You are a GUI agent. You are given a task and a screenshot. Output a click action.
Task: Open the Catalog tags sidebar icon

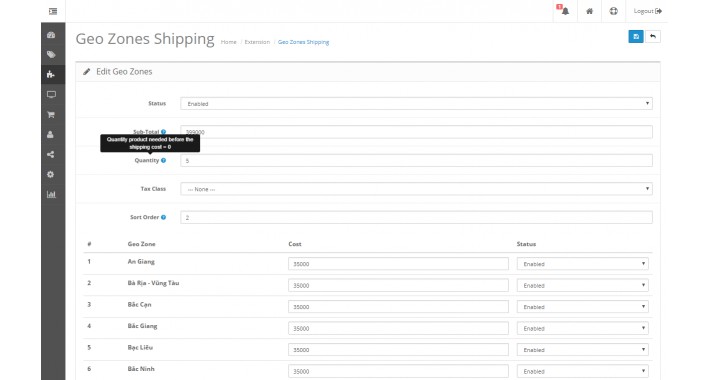click(51, 55)
